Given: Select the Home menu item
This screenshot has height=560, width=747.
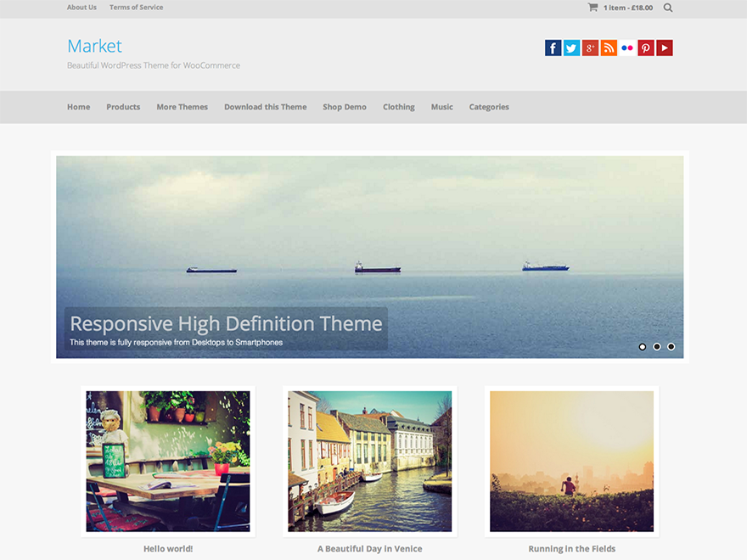Looking at the screenshot, I should (78, 107).
